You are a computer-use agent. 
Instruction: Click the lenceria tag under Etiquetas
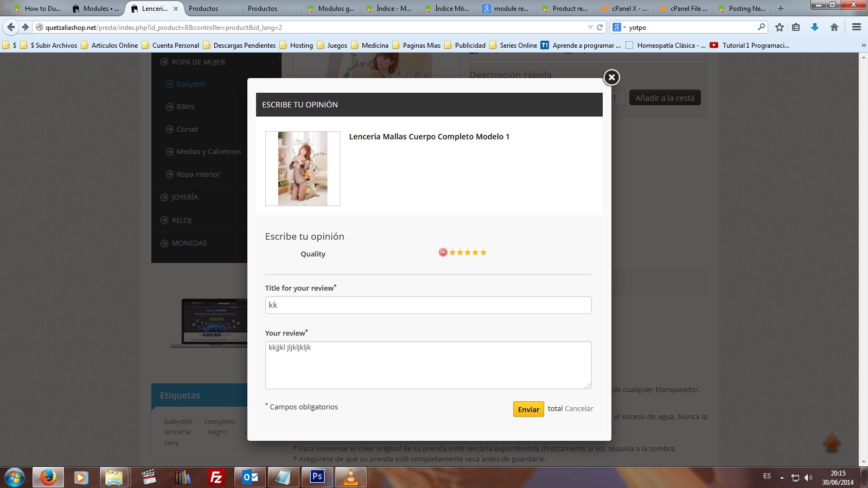tap(177, 432)
